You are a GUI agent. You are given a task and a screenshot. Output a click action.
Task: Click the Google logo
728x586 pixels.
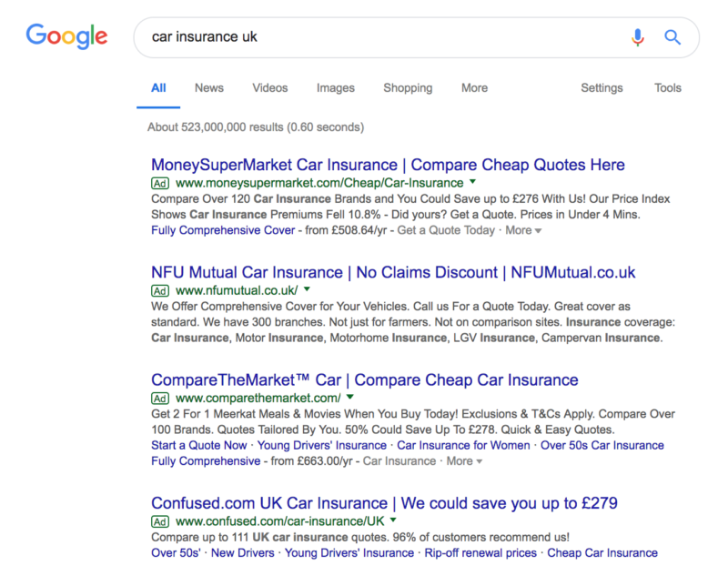[66, 36]
